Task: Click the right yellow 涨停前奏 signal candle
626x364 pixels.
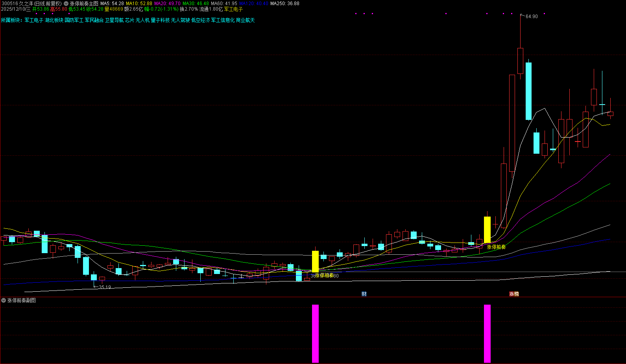Action: coord(487,230)
